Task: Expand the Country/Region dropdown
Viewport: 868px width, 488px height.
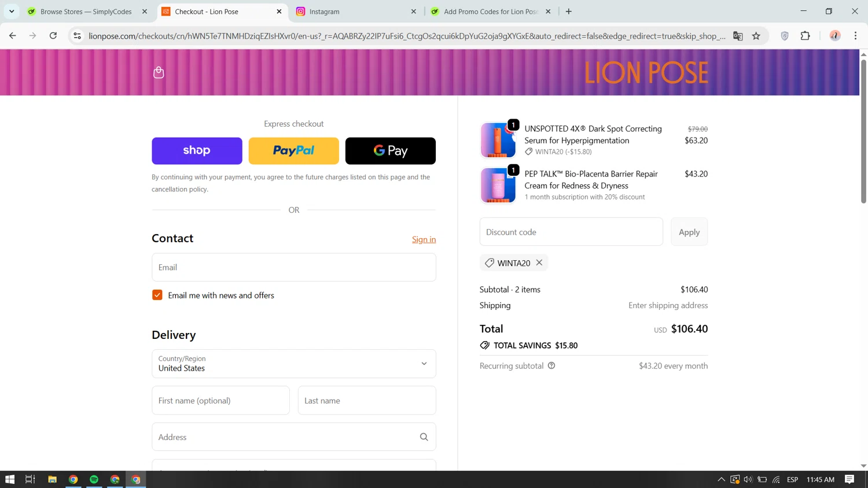Action: [294, 364]
